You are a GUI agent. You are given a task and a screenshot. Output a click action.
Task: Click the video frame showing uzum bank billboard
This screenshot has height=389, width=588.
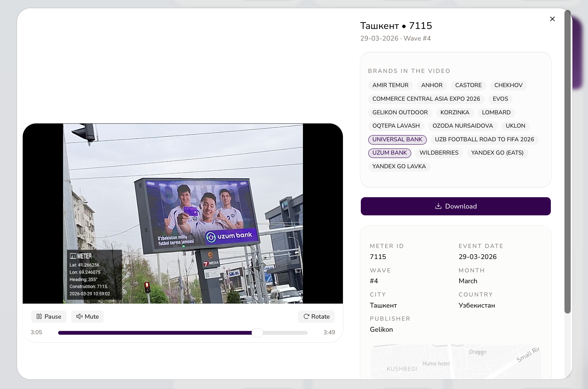(183, 213)
